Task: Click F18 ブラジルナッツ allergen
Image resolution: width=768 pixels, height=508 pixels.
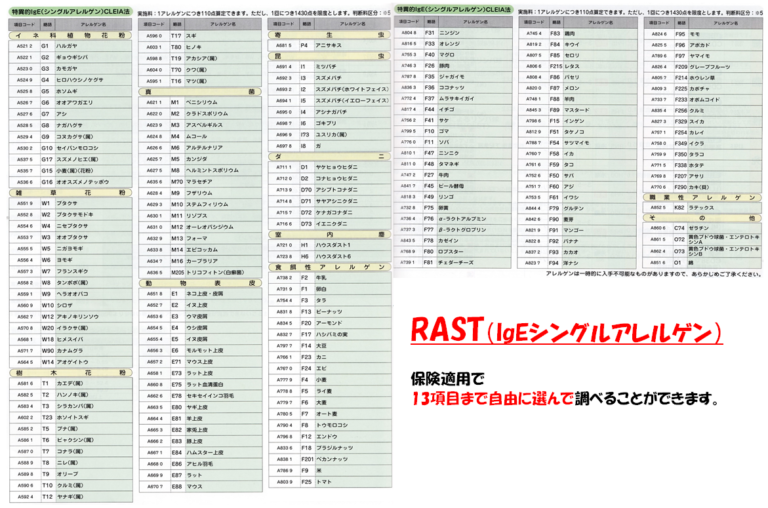Action: 330,448
